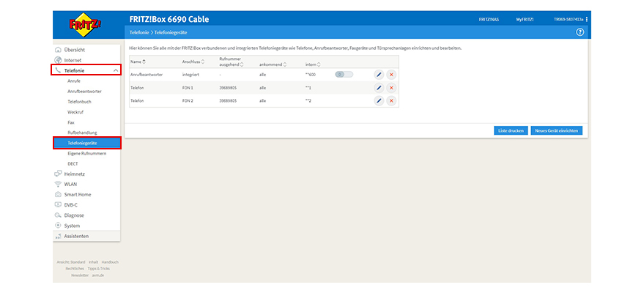Go to Rufbehandlung in sidebar
This screenshot has width=644, height=293.
pyautogui.click(x=82, y=133)
